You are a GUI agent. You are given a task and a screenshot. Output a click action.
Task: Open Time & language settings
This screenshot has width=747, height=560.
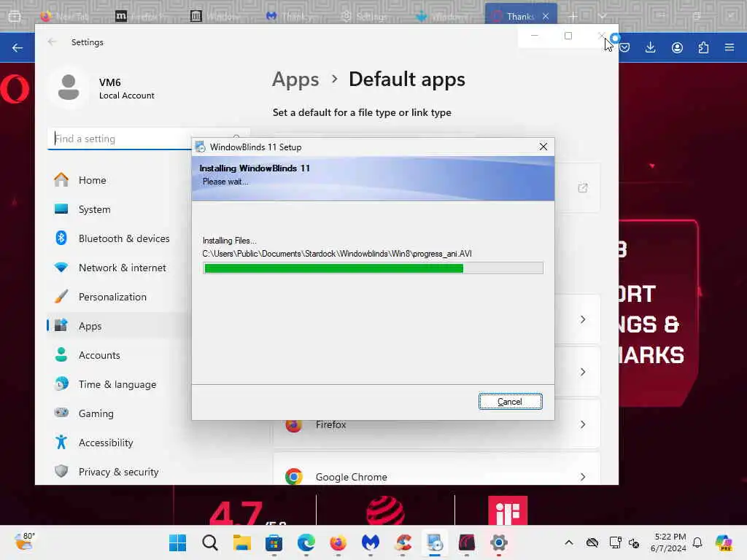pos(119,384)
